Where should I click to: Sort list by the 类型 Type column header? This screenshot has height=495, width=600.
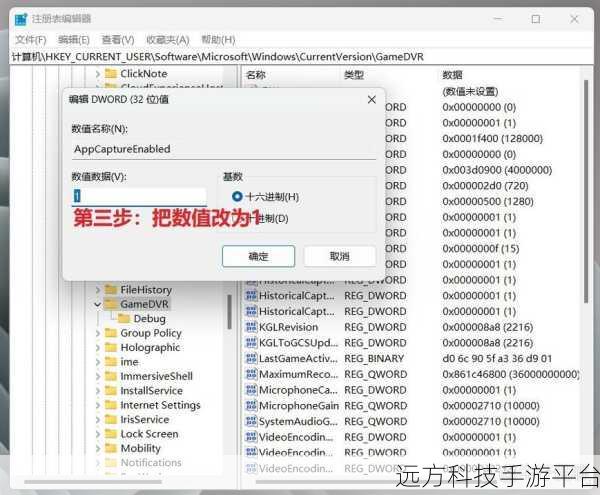[x=354, y=75]
